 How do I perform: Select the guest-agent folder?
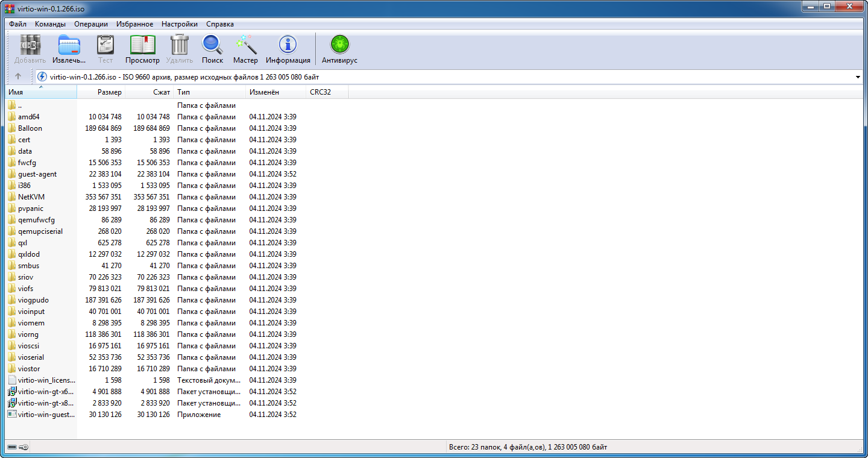point(37,174)
